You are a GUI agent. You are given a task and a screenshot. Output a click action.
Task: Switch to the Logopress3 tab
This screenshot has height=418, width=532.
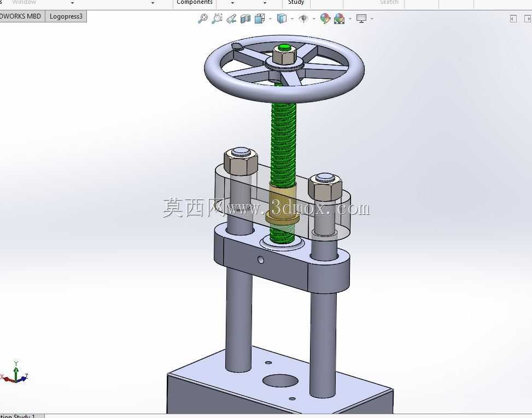66,16
